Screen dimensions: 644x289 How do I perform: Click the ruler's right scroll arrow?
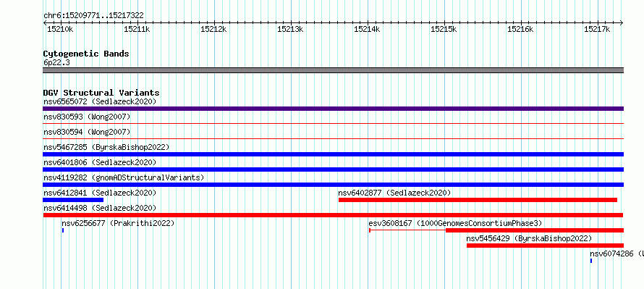[x=622, y=22]
